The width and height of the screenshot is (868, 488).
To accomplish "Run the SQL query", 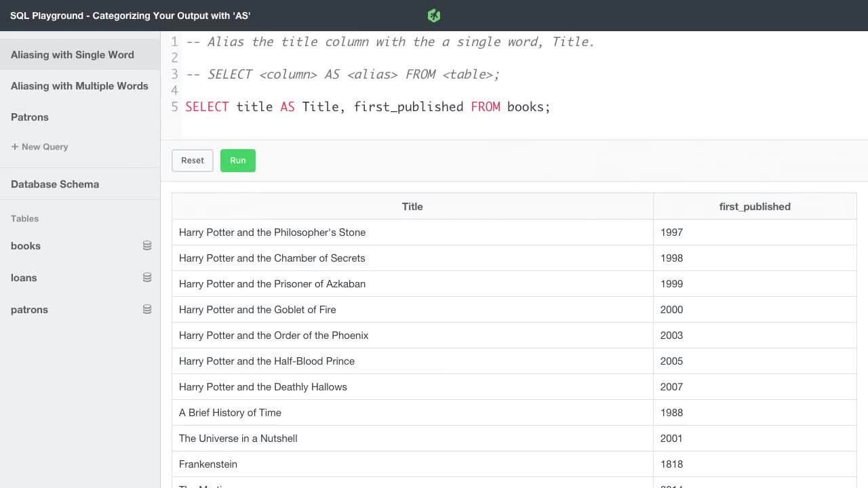I will click(x=238, y=161).
